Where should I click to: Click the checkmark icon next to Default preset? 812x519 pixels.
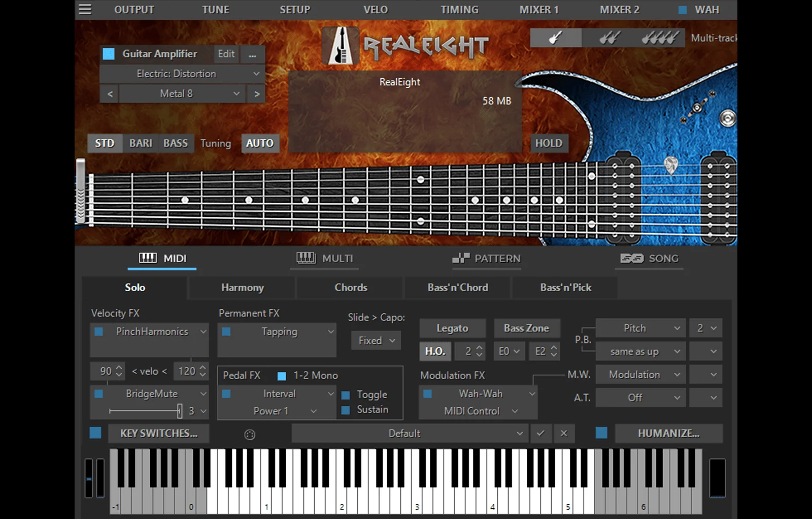540,433
